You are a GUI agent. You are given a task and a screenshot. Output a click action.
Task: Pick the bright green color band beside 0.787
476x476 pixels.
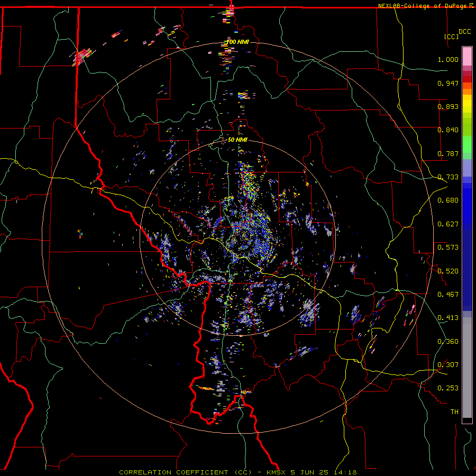coord(467,144)
